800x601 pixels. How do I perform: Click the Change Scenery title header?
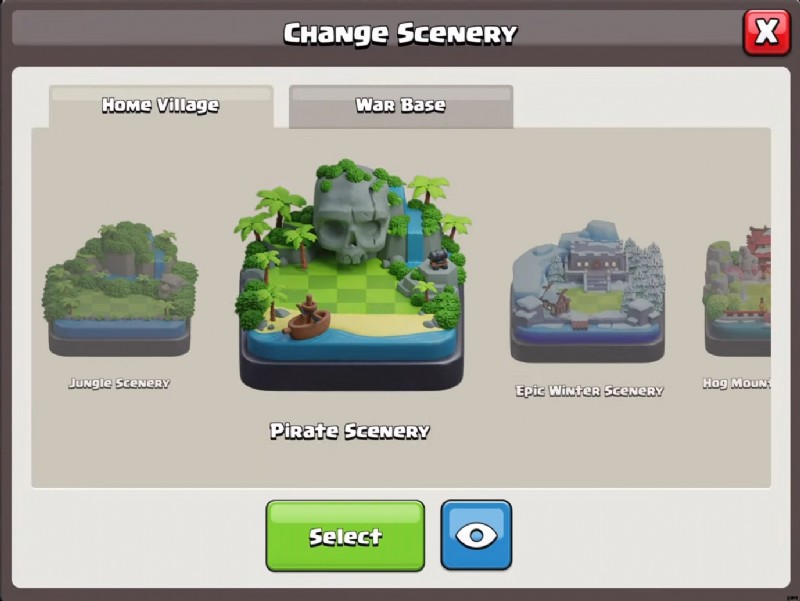click(x=400, y=34)
